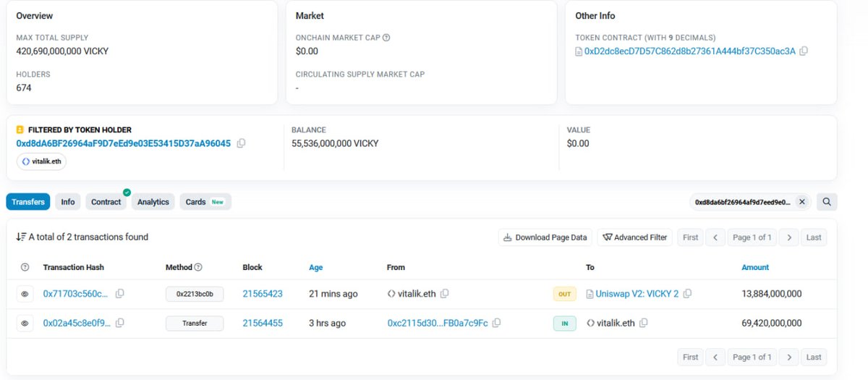Copy the Uniswap V2: VICKY 2 address
Screen dimensions: 868x380
click(x=687, y=294)
